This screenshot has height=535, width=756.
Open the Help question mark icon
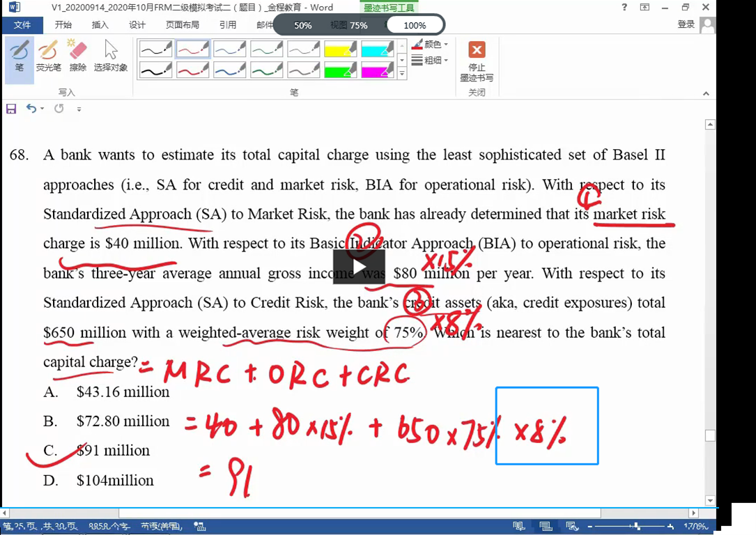tap(623, 8)
